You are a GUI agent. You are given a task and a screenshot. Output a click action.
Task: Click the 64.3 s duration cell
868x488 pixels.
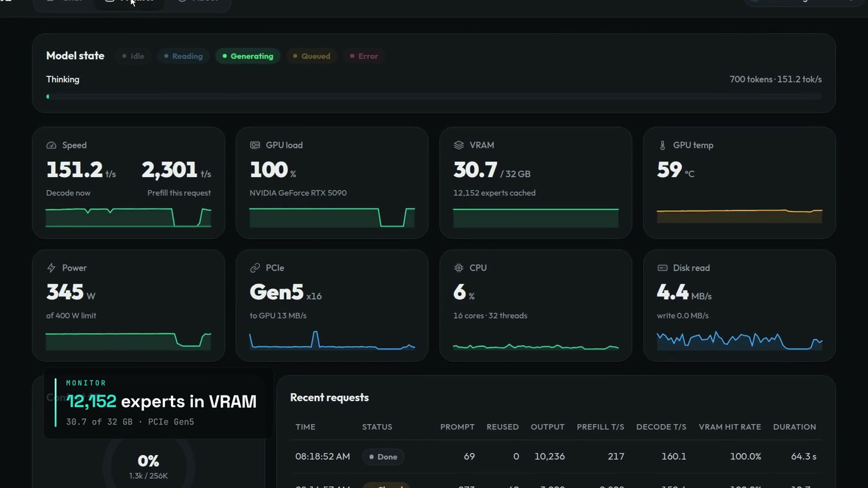803,457
